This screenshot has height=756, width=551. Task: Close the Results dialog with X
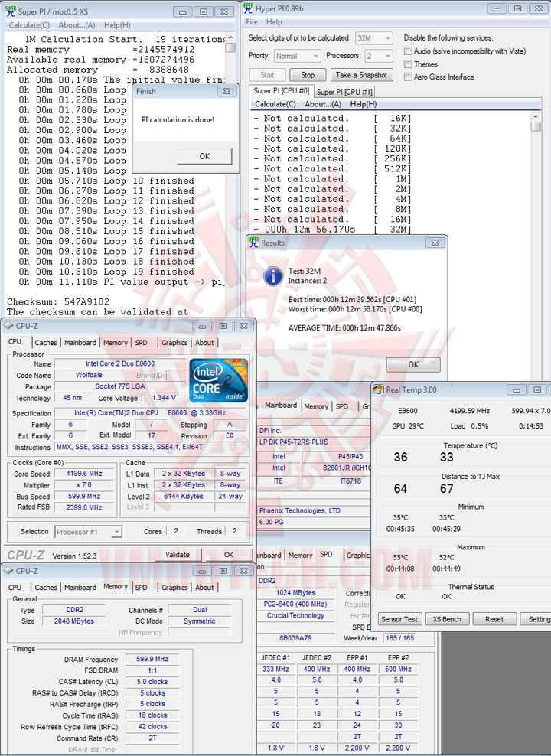(435, 243)
